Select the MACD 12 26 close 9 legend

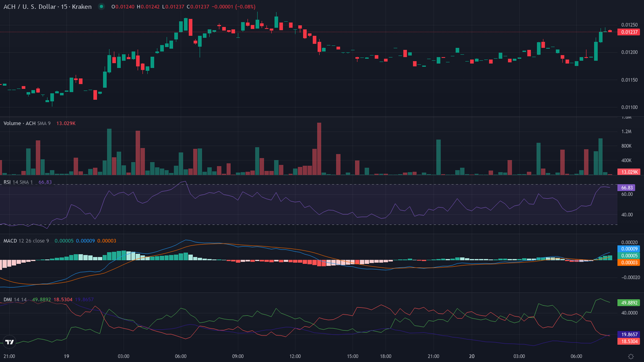[26, 241]
